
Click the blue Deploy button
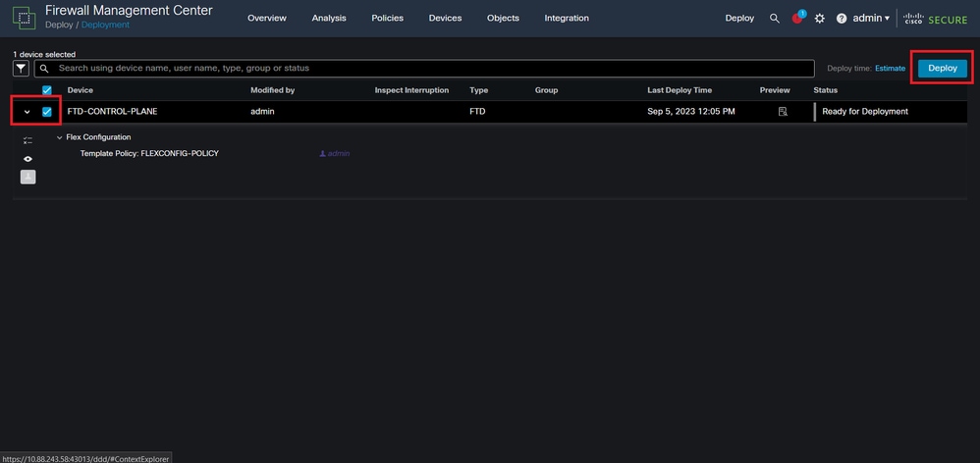[x=943, y=69]
